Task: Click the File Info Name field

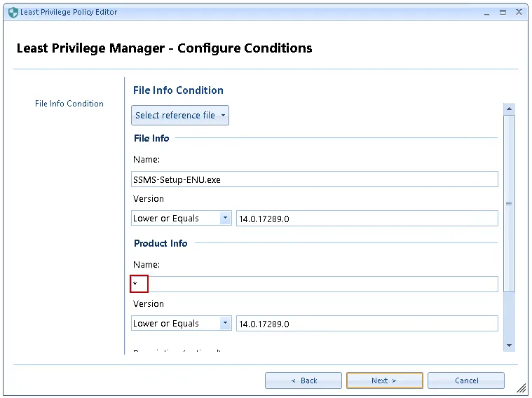Action: pyautogui.click(x=314, y=179)
